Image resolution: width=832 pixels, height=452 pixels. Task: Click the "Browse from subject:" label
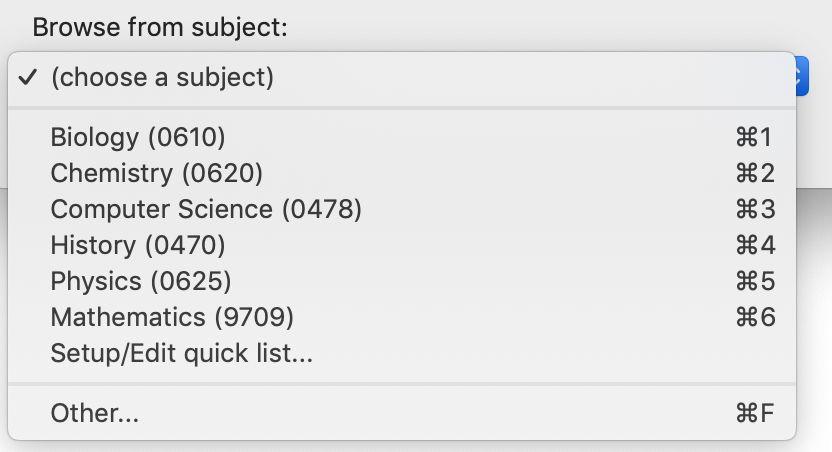click(x=160, y=27)
